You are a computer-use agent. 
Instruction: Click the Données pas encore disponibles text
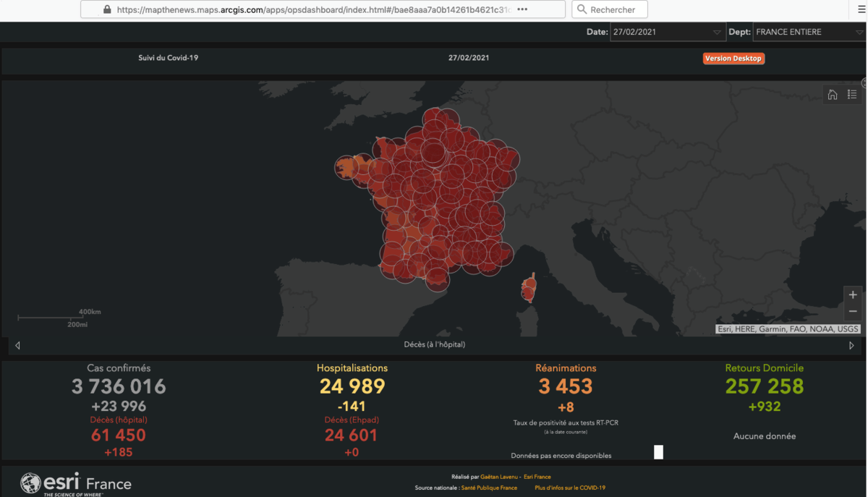pyautogui.click(x=561, y=456)
